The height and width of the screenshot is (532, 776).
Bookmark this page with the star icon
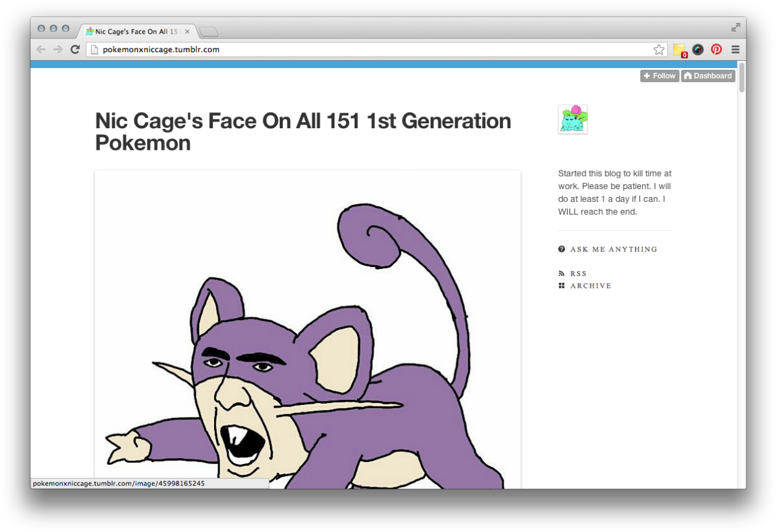tap(659, 50)
